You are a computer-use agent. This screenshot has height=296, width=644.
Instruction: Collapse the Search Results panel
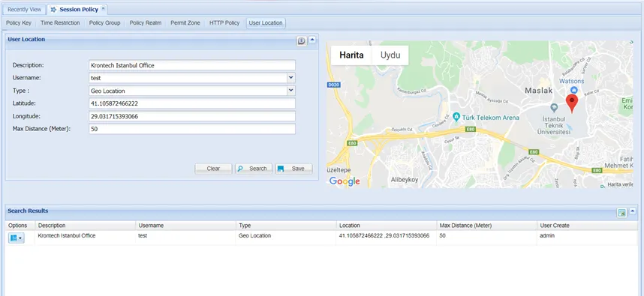(633, 211)
